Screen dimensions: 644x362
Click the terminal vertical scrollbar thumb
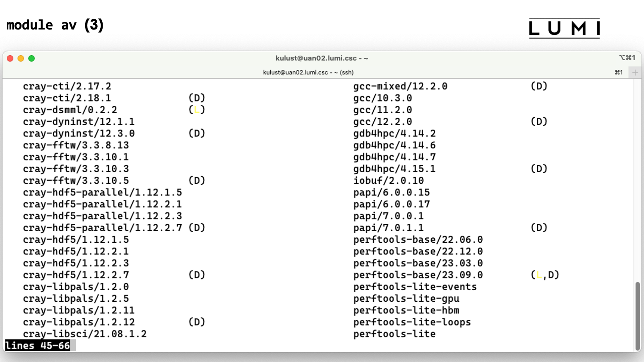(637, 316)
